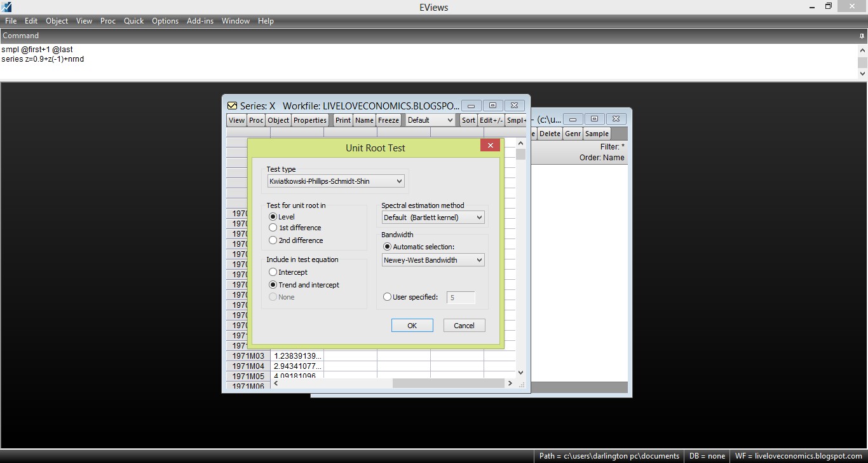This screenshot has width=868, height=463.
Task: Open the Test type dropdown
Action: [x=336, y=181]
